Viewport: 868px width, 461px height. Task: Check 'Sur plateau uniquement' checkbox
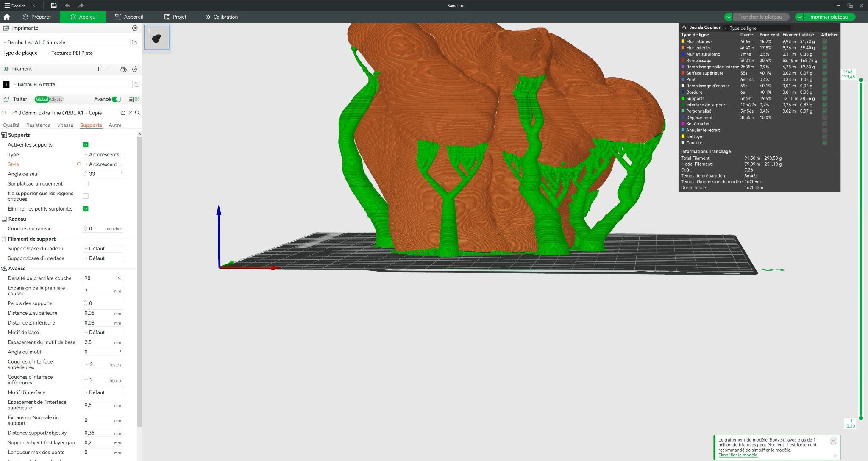tap(86, 183)
